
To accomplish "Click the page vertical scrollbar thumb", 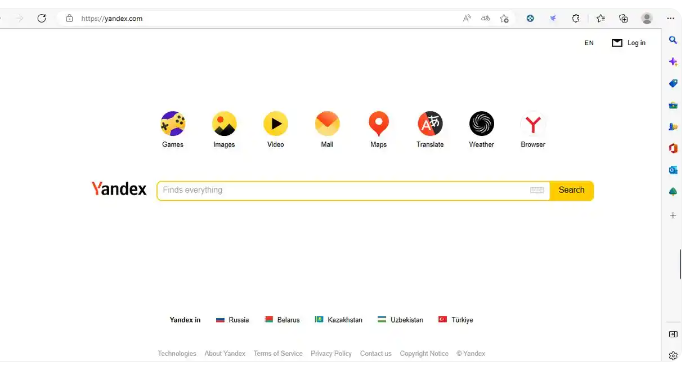I will 680,264.
